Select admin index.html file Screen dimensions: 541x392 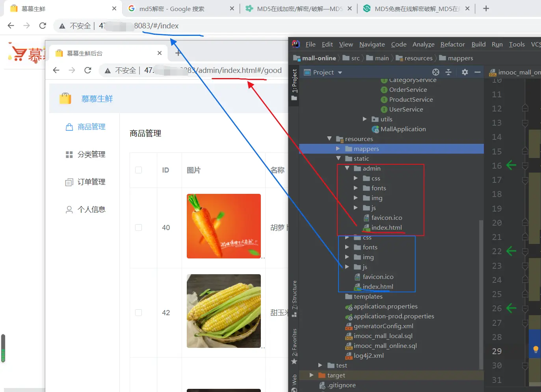pos(387,228)
